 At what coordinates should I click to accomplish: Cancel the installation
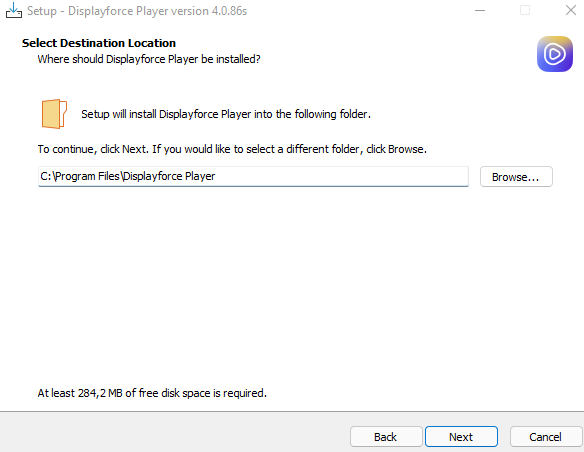point(546,437)
